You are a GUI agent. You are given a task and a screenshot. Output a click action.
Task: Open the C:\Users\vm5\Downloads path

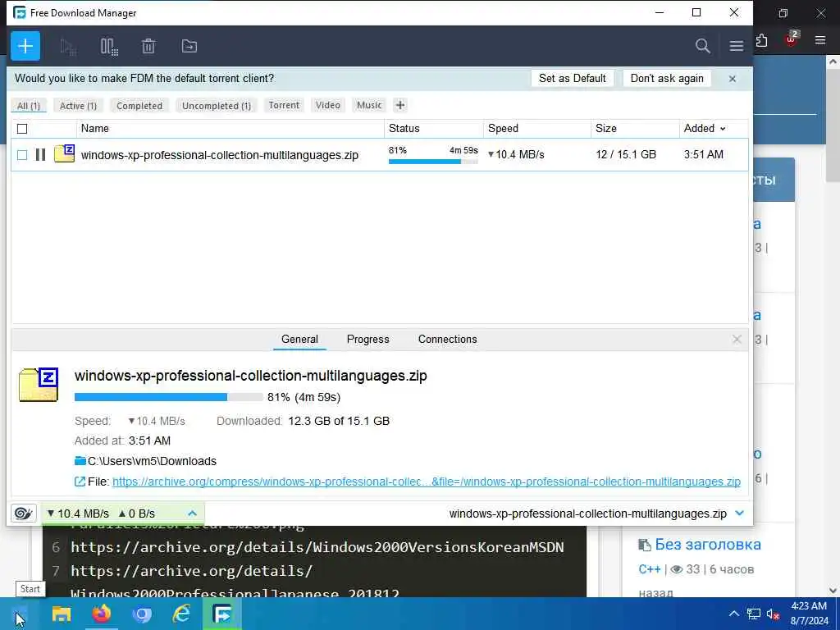(152, 461)
